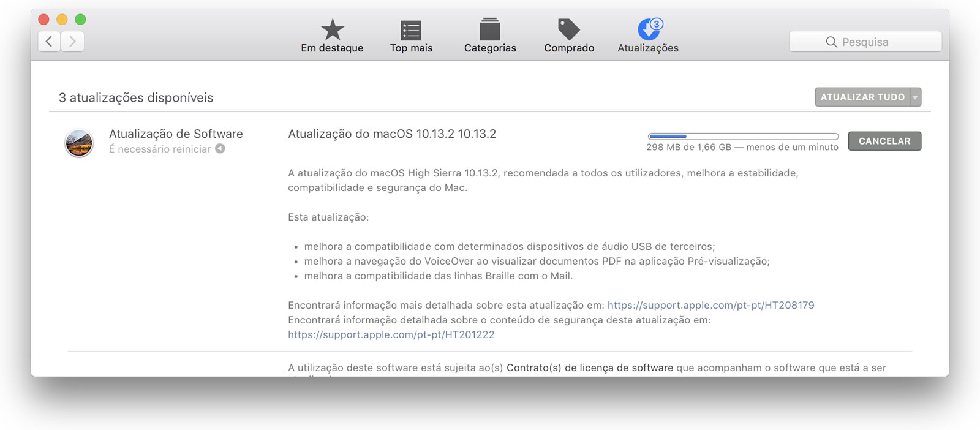Click the search magnifier icon
980x430 pixels.
click(x=831, y=42)
